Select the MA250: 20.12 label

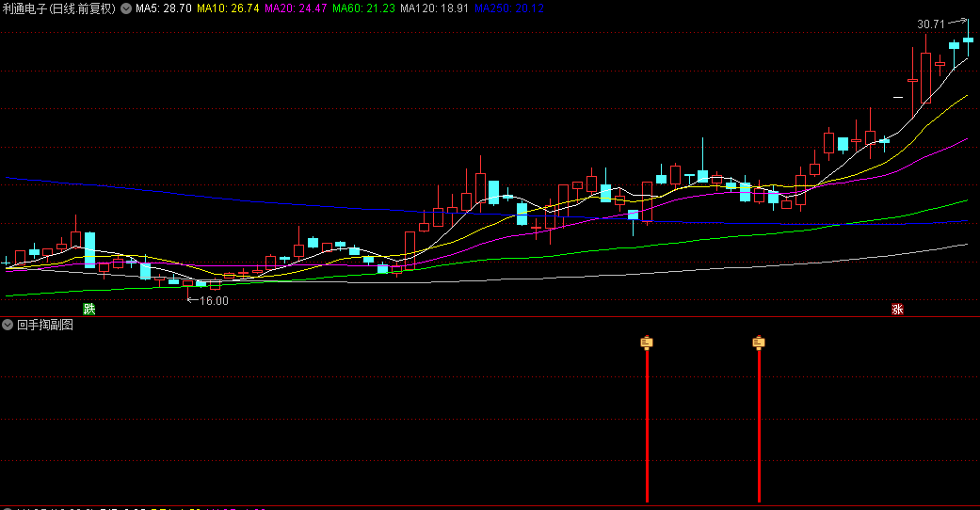pos(508,8)
